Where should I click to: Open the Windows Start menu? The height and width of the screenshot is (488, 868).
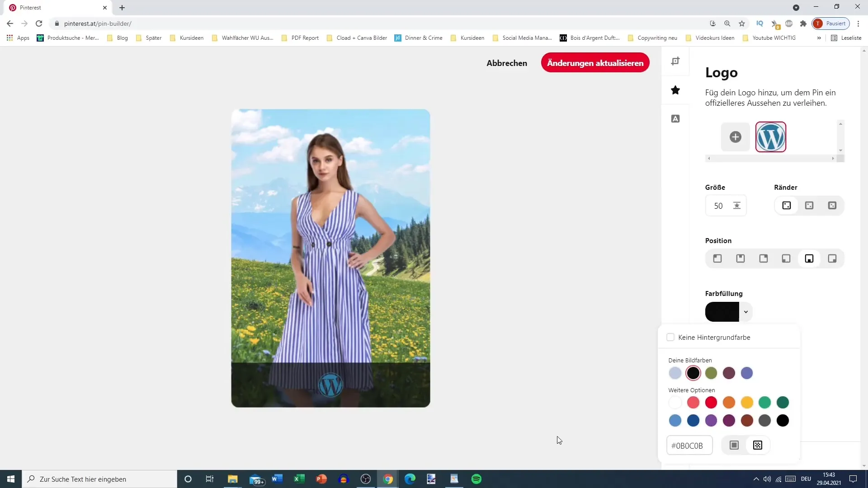[11, 479]
